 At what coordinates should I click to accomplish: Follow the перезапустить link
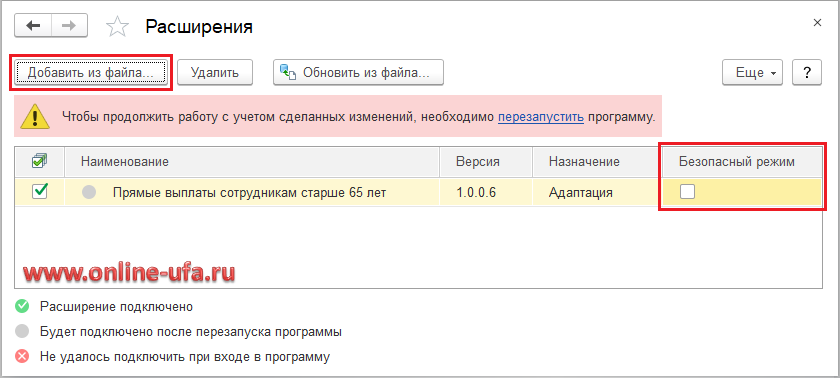coord(541,117)
